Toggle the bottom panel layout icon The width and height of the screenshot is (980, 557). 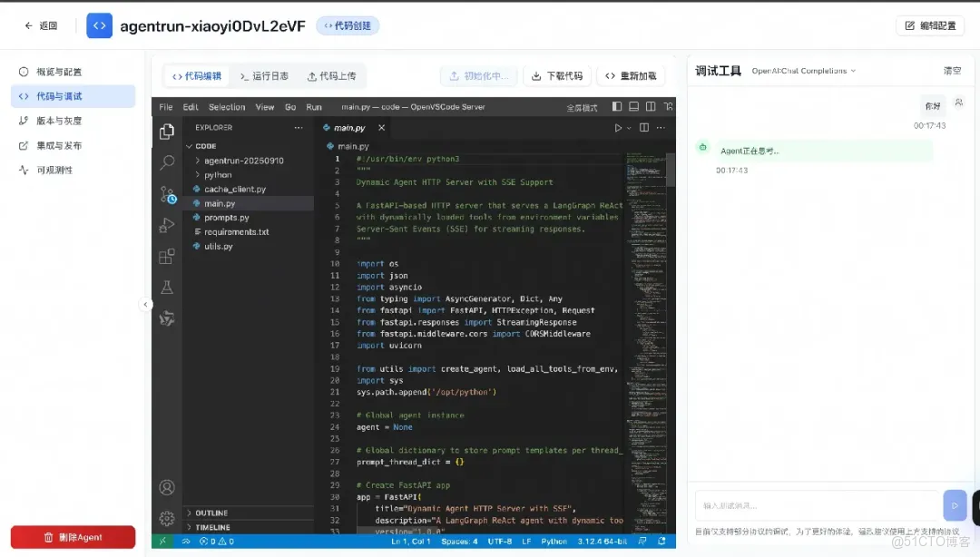click(633, 106)
